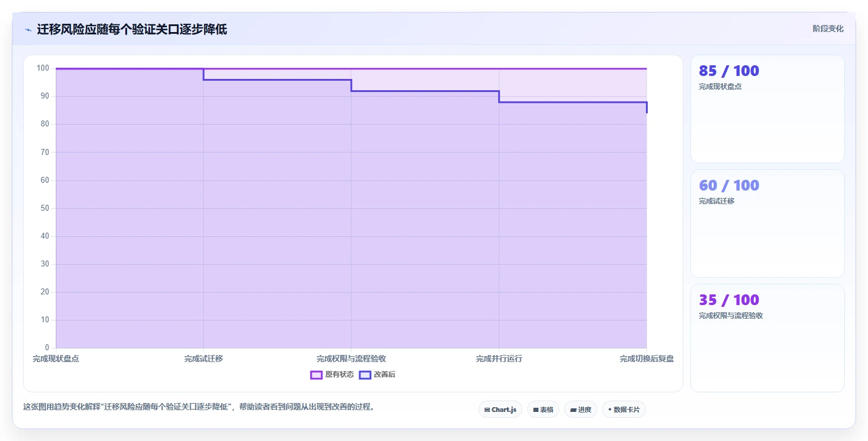Image resolution: width=868 pixels, height=441 pixels.
Task: Open the 35 / 100 完成权限与流程验收 card
Action: coord(767,338)
